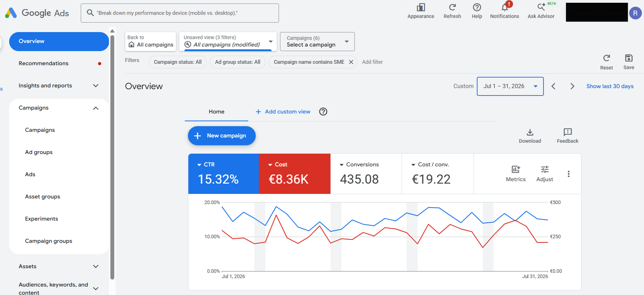Open the scorecard more options menu

pos(568,174)
